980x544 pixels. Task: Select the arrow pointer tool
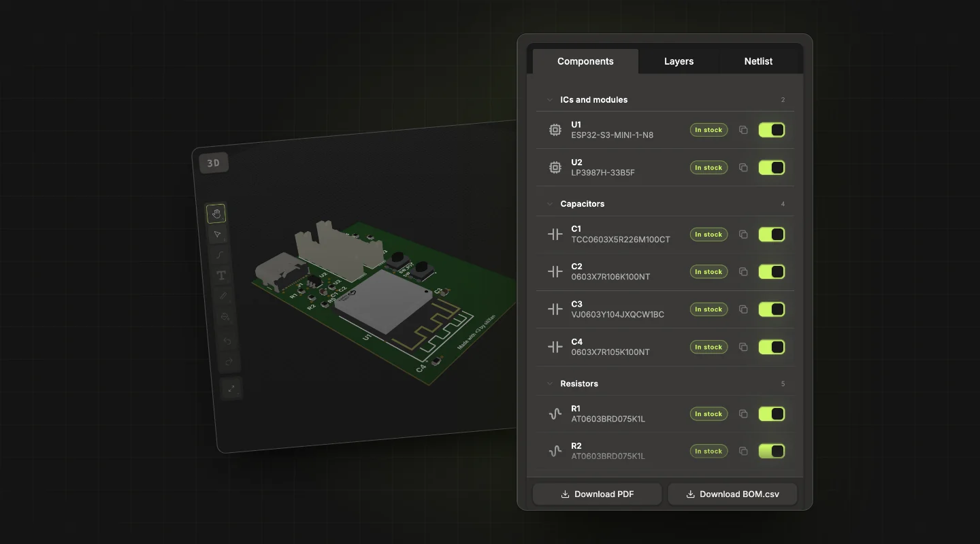218,235
